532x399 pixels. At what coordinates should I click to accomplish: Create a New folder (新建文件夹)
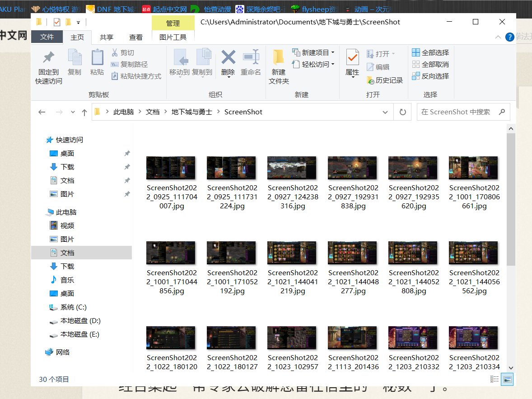coord(279,67)
